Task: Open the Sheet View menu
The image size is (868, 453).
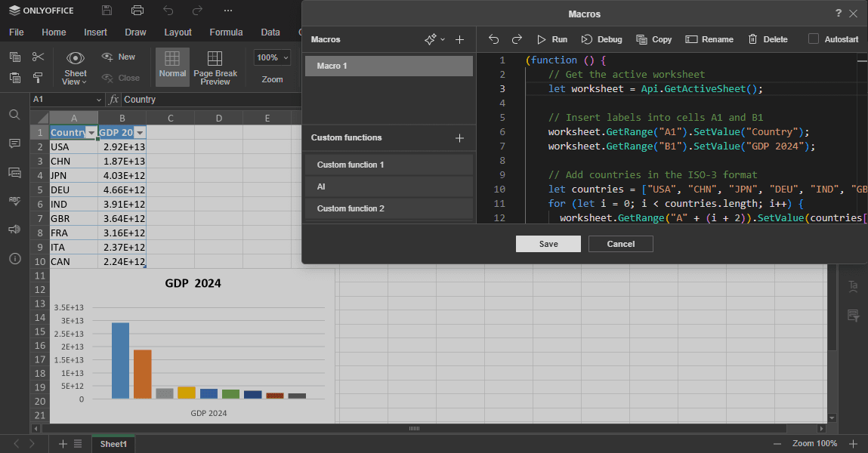Action: [x=76, y=68]
